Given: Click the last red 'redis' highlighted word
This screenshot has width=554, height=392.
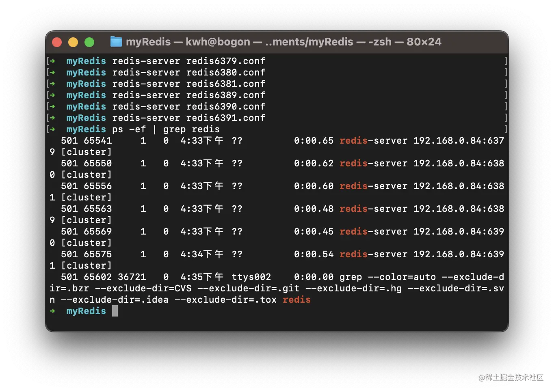Looking at the screenshot, I should pos(296,300).
